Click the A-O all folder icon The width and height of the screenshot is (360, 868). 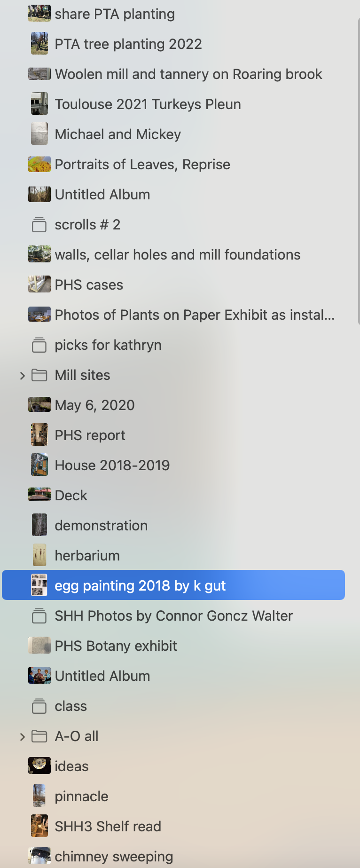pos(39,736)
